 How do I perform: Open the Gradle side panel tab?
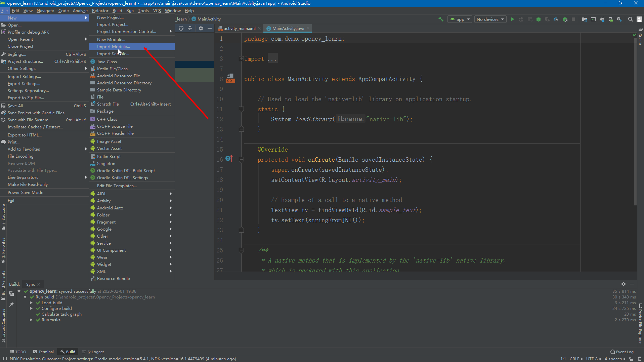point(640,36)
